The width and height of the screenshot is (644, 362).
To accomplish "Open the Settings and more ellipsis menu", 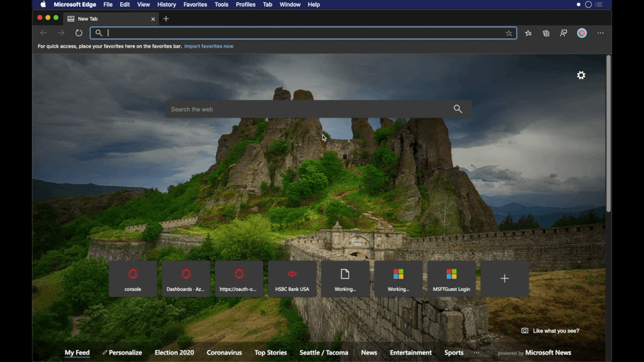I will [600, 33].
